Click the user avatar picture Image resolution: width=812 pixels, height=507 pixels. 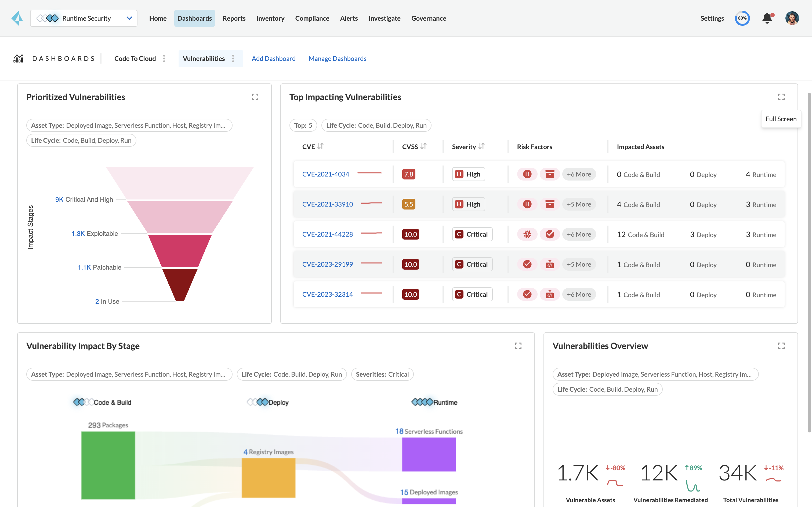coord(792,18)
